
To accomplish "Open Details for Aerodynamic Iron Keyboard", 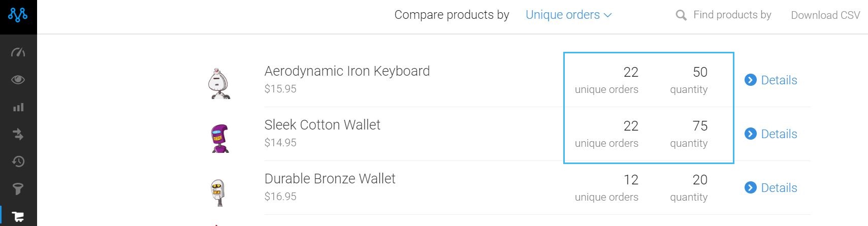I will 771,80.
